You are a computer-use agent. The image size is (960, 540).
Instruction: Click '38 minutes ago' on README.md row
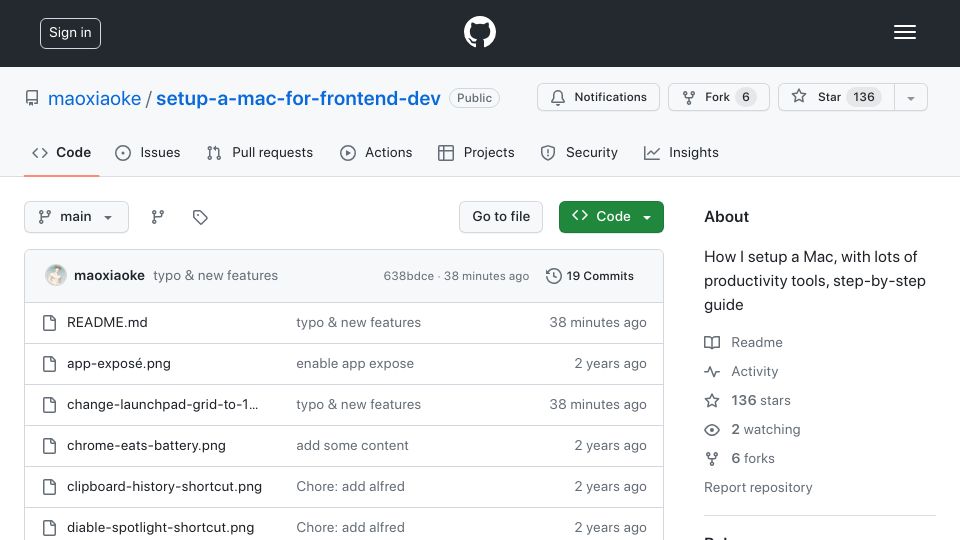coord(598,323)
